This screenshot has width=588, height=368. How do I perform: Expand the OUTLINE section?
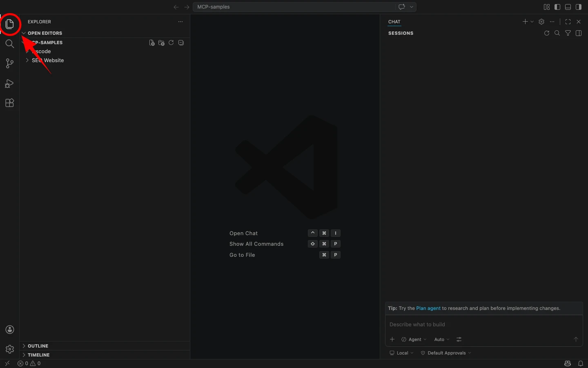coord(105,346)
